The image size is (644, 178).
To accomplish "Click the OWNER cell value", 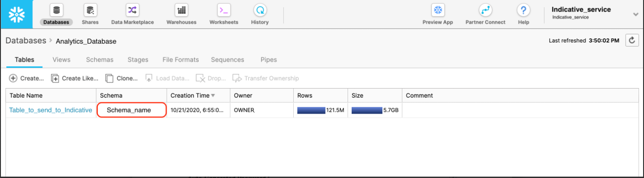I will 244,110.
